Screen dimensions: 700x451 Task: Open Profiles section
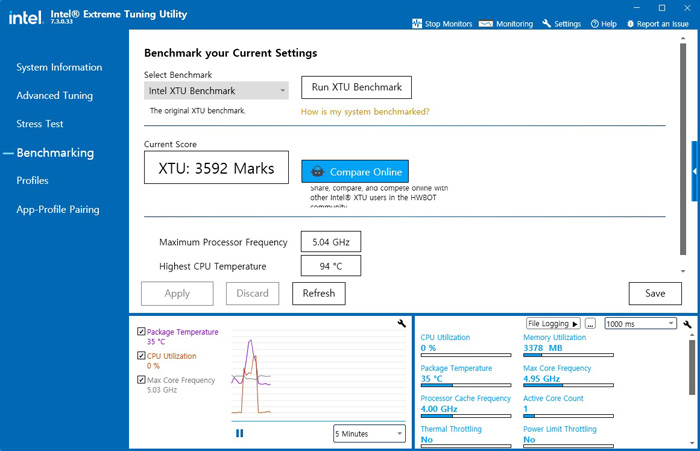32,181
